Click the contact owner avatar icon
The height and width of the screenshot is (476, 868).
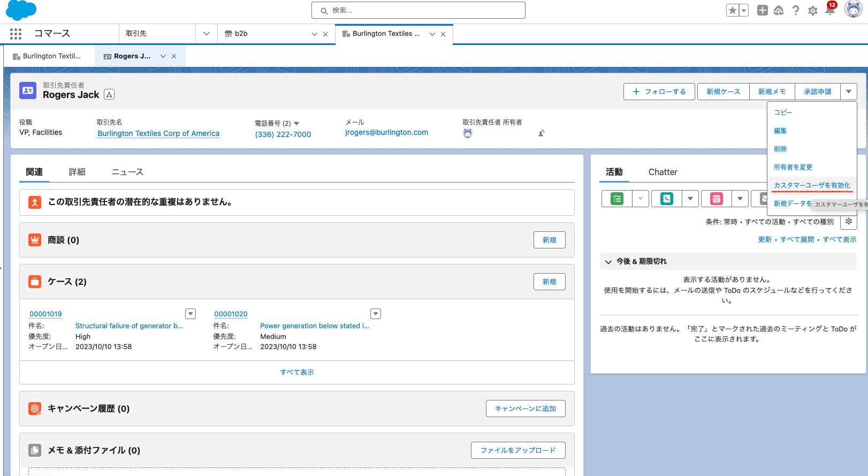[468, 133]
